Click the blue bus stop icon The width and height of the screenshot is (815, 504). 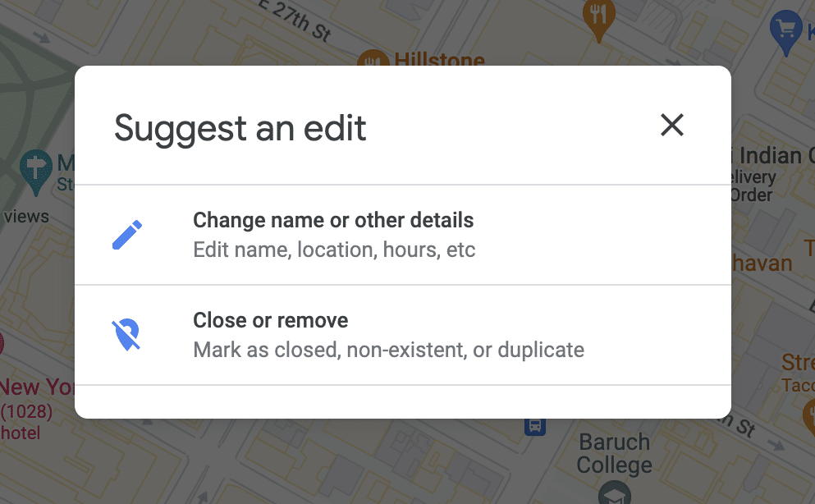click(x=535, y=427)
